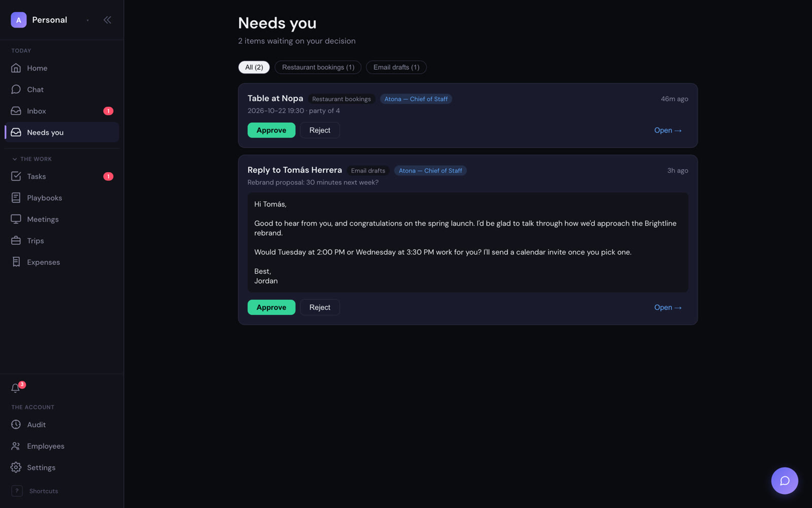Click the Employees people icon

(x=16, y=446)
